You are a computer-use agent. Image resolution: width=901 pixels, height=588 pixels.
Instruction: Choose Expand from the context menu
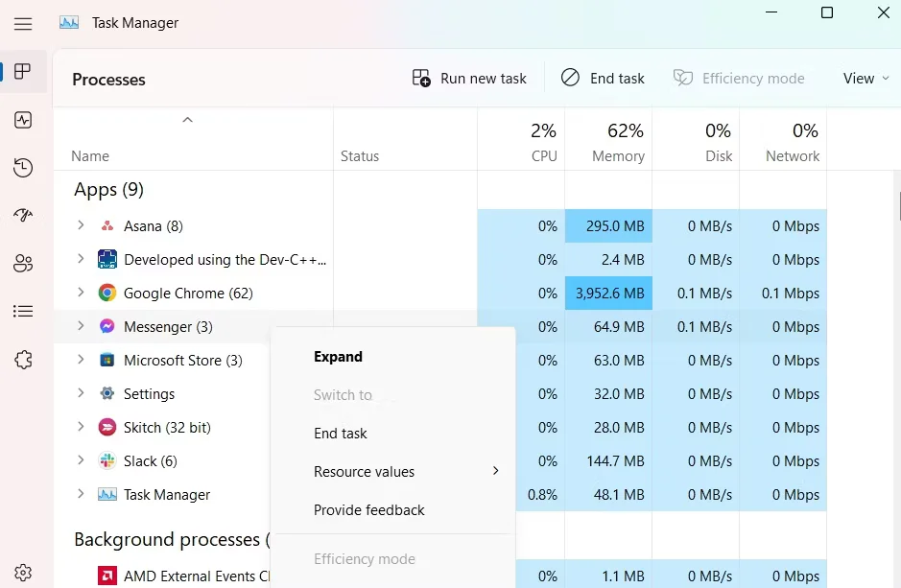338,356
